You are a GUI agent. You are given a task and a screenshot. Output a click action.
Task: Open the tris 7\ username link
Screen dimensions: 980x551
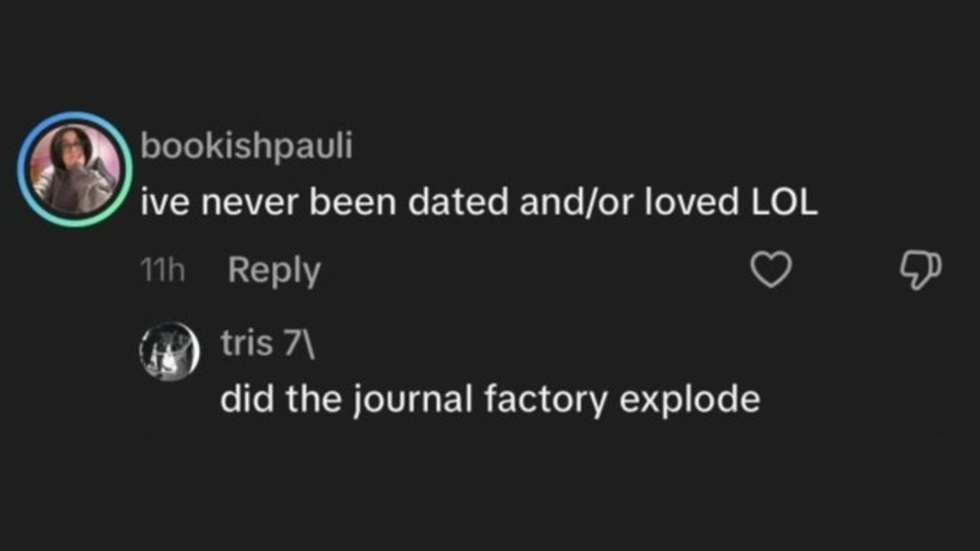[x=267, y=344]
